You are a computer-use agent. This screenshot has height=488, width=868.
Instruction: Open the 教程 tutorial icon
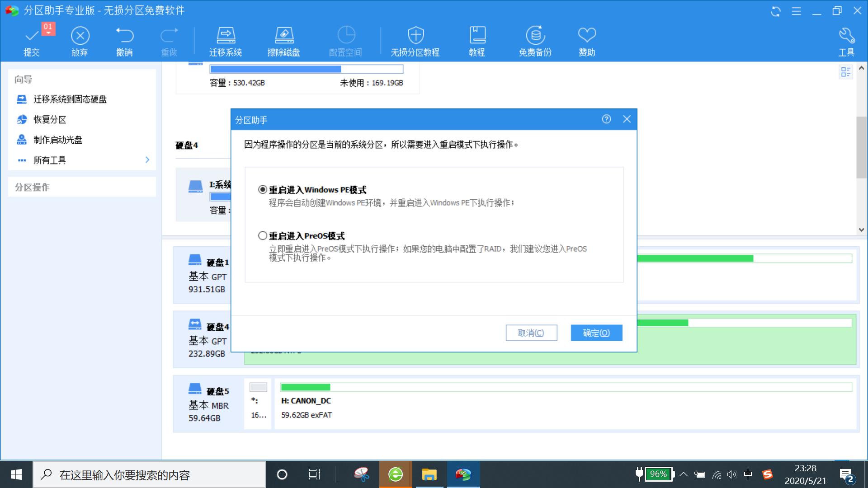(477, 40)
